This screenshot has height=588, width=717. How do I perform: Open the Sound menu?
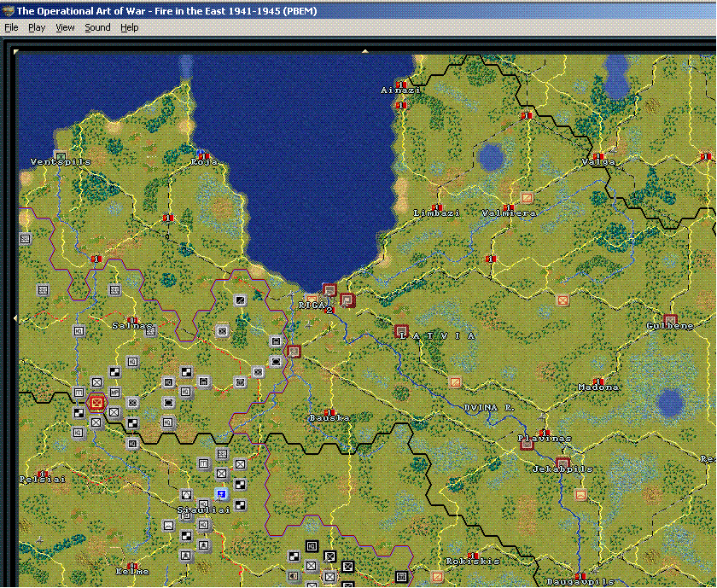(97, 27)
